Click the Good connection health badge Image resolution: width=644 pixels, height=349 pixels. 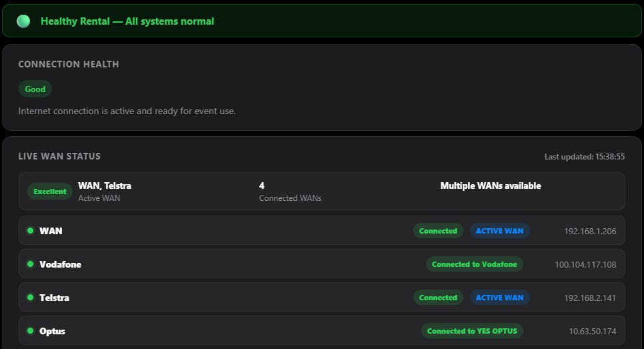point(35,89)
